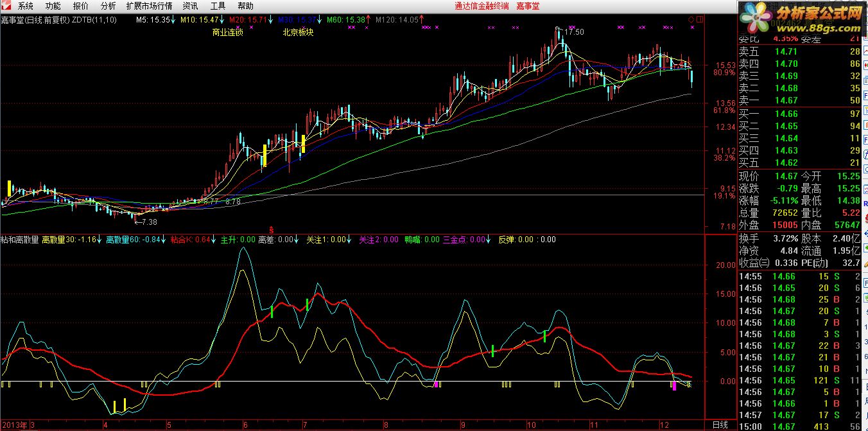Click the red application logo icon

[6, 6]
